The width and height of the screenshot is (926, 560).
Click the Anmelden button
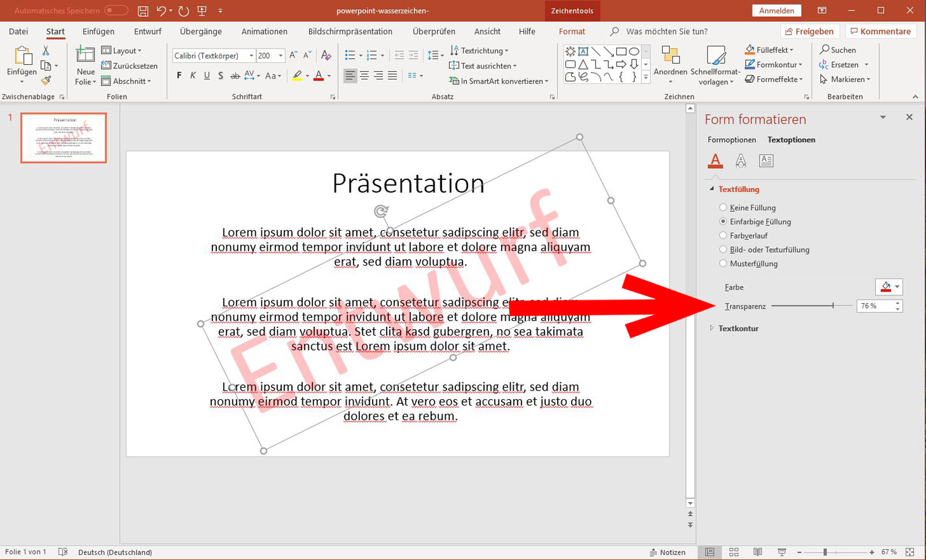(776, 10)
